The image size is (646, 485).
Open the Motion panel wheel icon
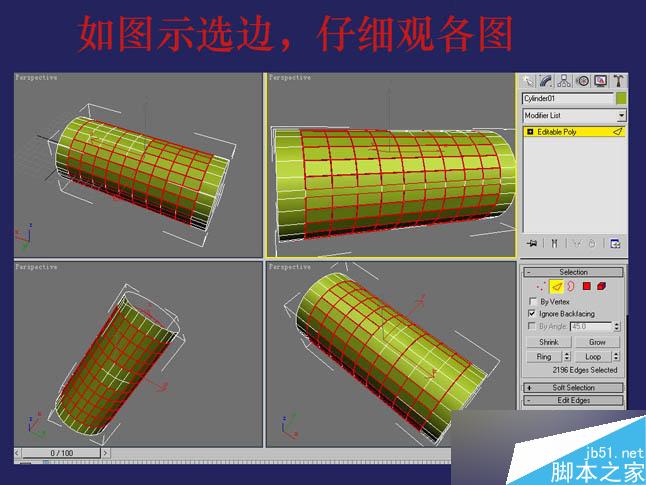click(582, 81)
